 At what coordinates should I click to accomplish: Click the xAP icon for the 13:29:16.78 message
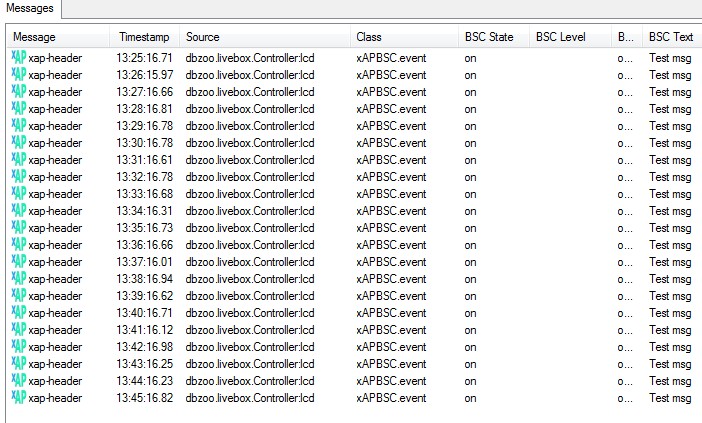19,125
